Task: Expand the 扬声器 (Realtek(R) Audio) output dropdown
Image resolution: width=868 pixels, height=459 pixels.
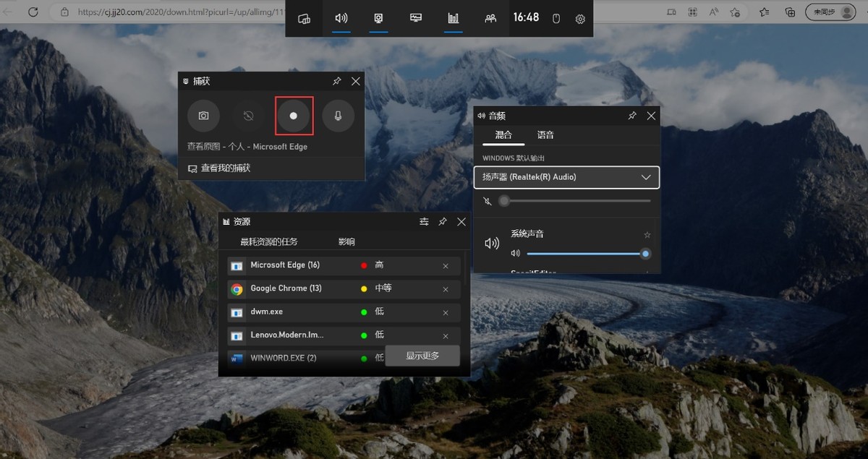Action: (x=566, y=177)
